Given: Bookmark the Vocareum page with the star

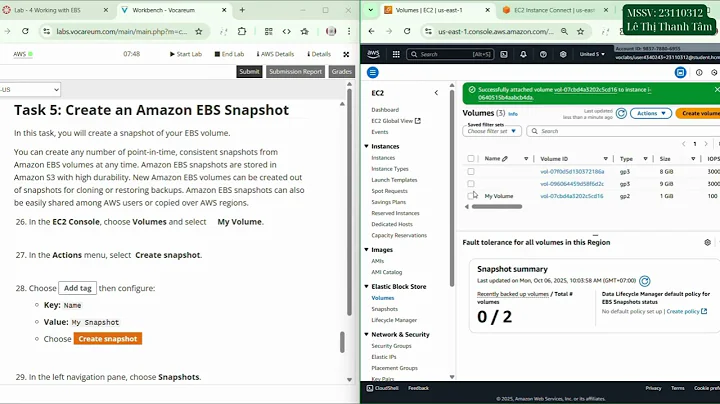Looking at the screenshot, I should [199, 32].
